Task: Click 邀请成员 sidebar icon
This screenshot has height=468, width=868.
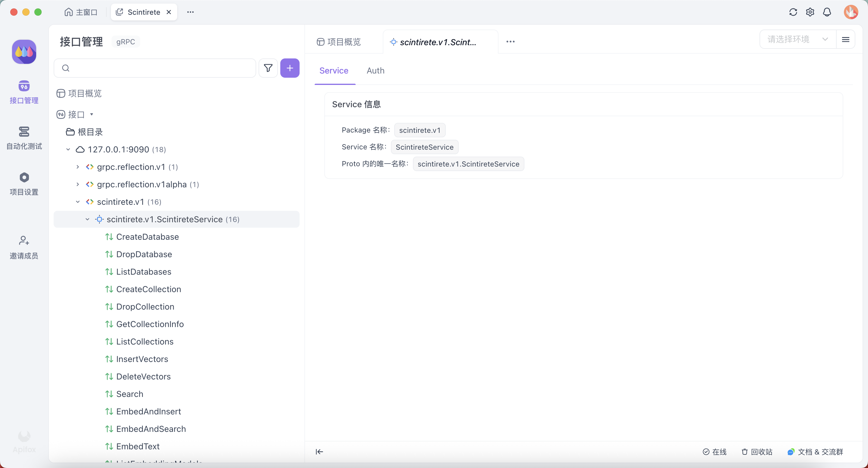Action: point(24,248)
